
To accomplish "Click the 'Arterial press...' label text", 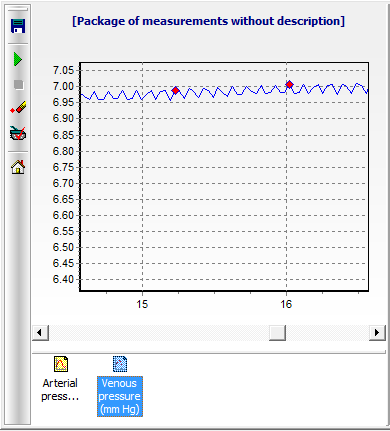I will (x=60, y=390).
